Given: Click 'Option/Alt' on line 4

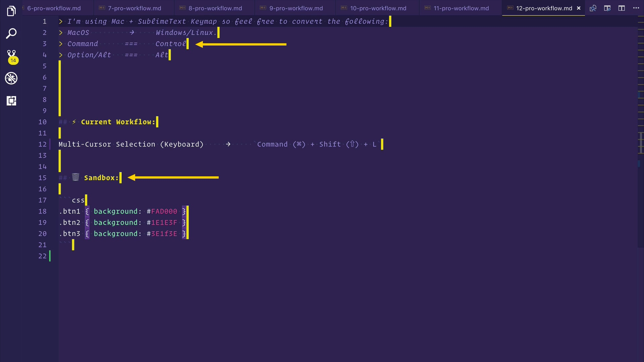Looking at the screenshot, I should pos(89,55).
